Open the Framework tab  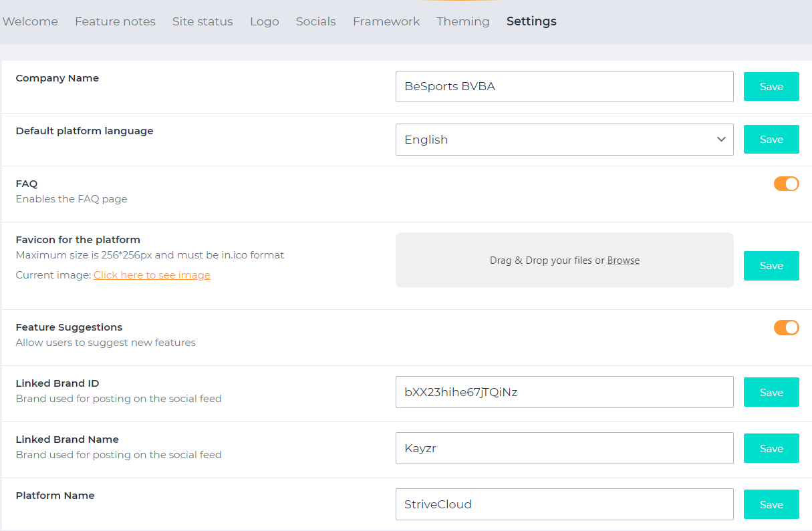[x=386, y=21]
